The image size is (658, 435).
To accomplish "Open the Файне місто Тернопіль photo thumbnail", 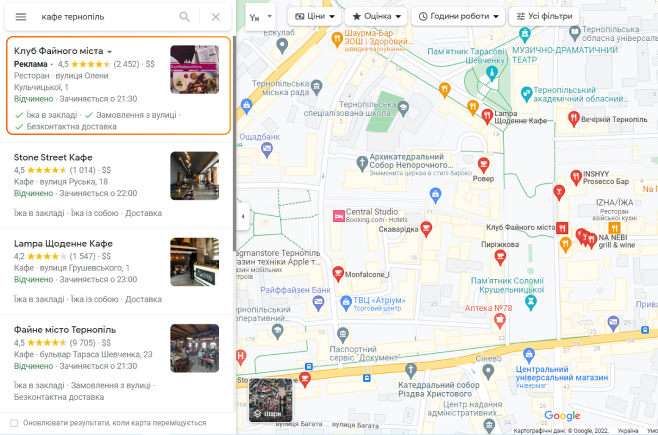I will pyautogui.click(x=194, y=348).
